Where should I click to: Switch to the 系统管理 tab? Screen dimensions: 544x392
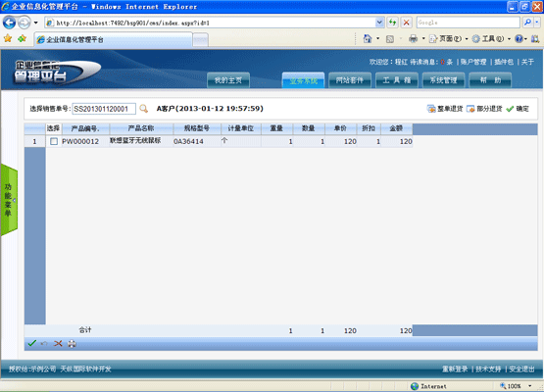click(x=443, y=80)
